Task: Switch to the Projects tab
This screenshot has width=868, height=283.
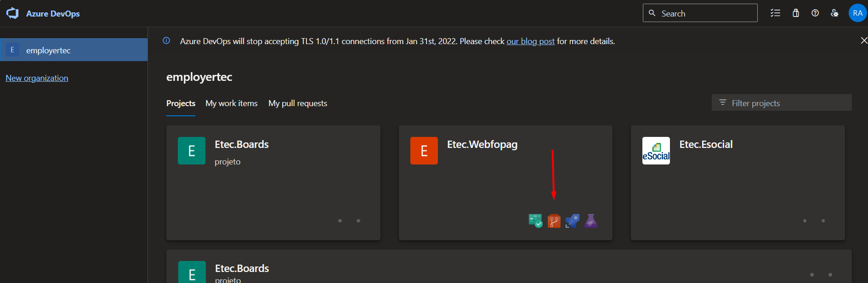Action: pyautogui.click(x=181, y=103)
